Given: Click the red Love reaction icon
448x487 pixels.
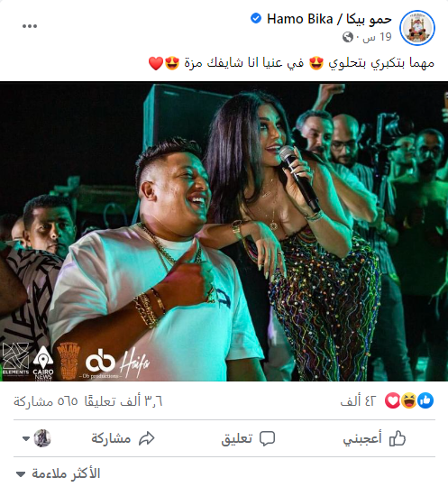Looking at the screenshot, I should 392,400.
